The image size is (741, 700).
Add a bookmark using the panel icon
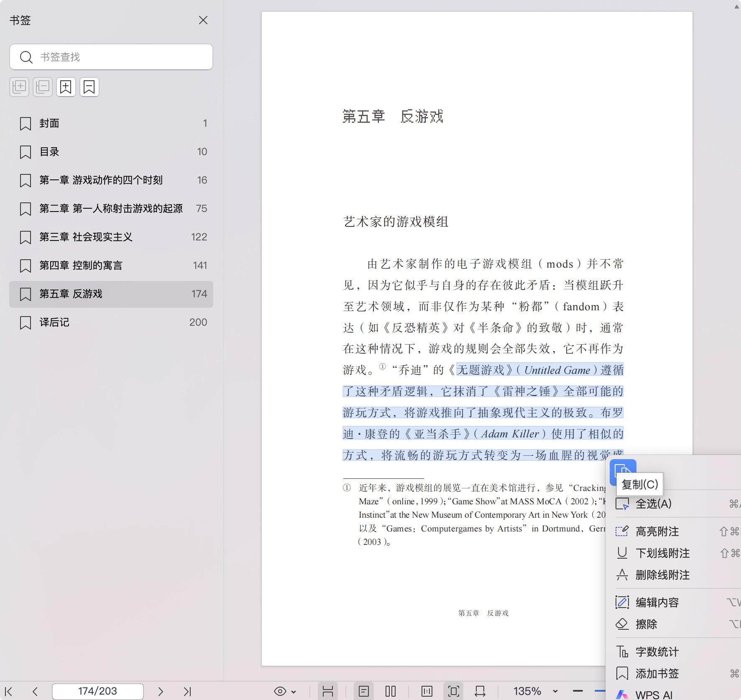pyautogui.click(x=66, y=87)
